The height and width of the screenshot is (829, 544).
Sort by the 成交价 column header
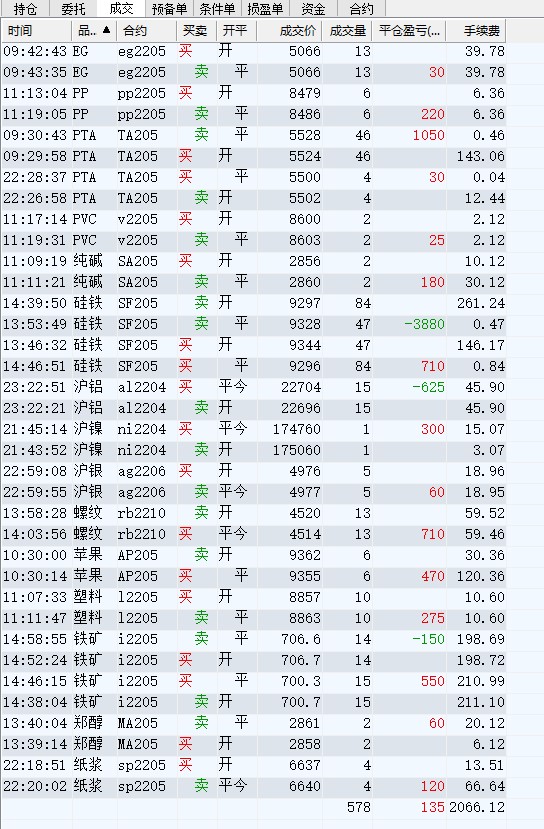pos(289,31)
